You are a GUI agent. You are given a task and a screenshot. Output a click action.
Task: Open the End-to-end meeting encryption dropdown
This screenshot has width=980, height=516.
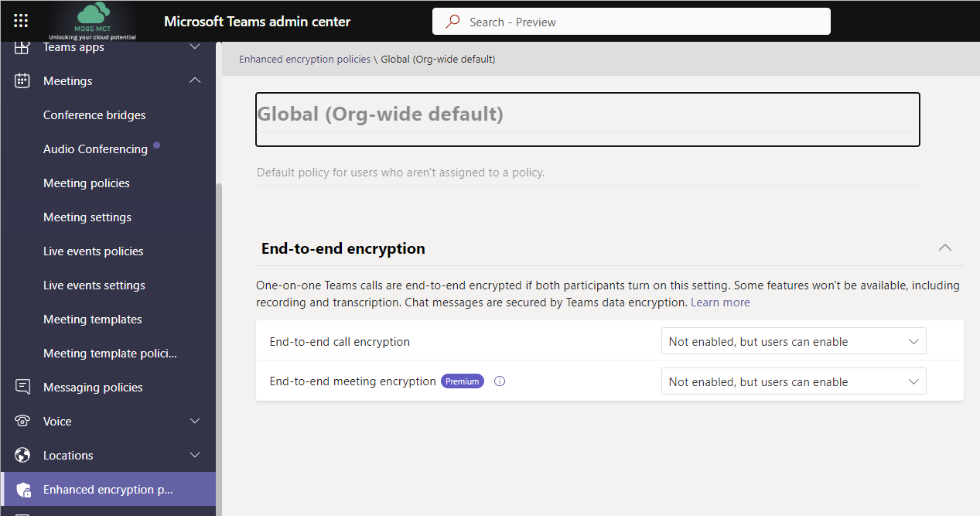coord(793,381)
